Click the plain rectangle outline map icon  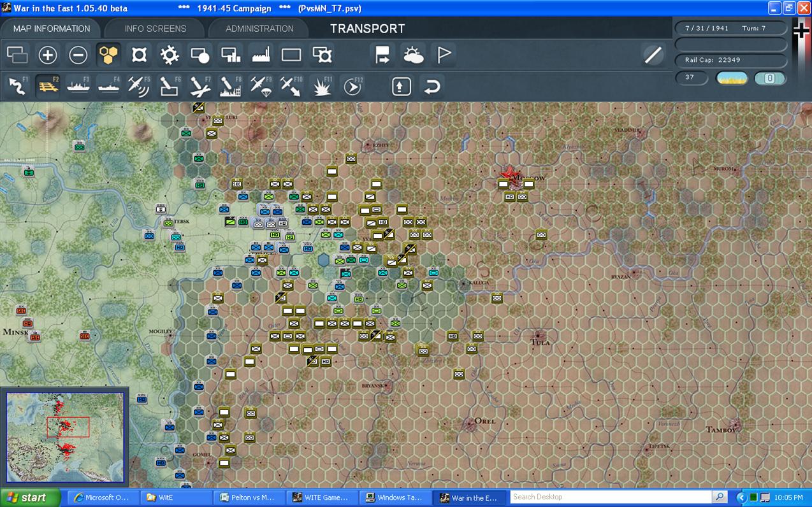tap(291, 55)
